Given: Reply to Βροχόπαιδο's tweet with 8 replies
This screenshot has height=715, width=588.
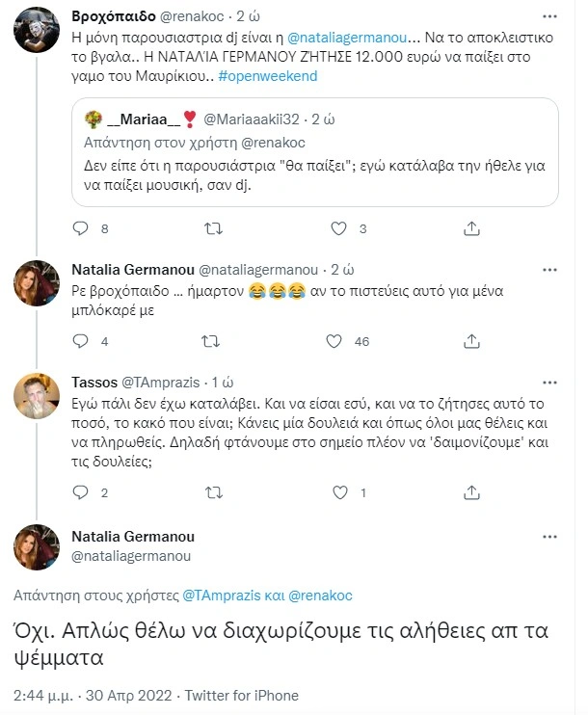Looking at the screenshot, I should click(x=81, y=229).
